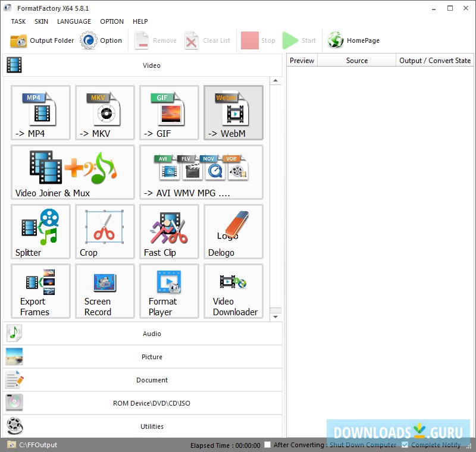The width and height of the screenshot is (476, 452).
Task: Open -> AVI WMV MPG formats tool
Action: coord(201,172)
